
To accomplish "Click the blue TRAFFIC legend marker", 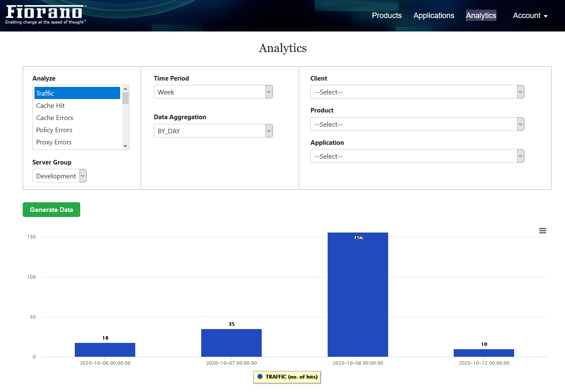I will [x=260, y=377].
